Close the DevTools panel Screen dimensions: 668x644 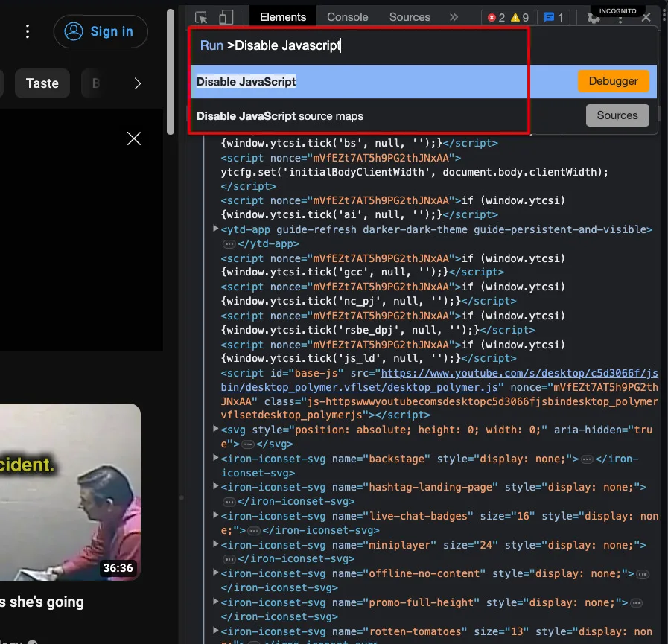646,17
